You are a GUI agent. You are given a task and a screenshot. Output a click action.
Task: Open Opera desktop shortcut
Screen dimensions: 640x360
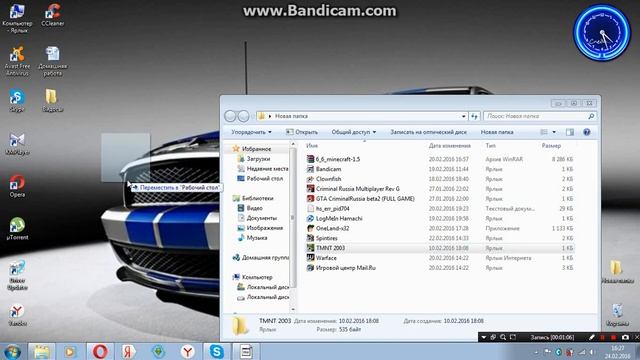(x=17, y=186)
